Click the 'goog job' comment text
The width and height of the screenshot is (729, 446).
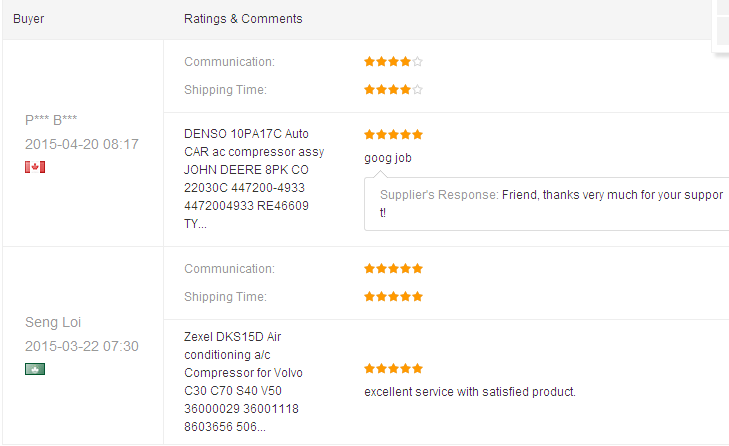pos(388,158)
